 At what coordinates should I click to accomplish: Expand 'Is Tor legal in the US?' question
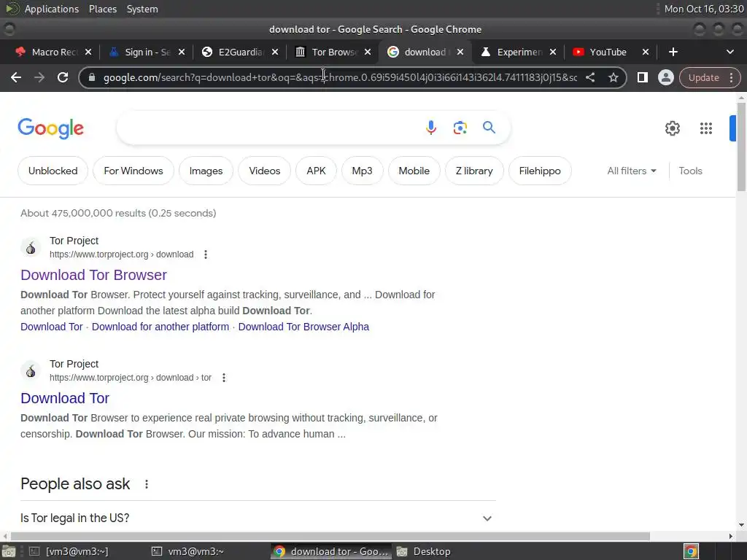click(x=258, y=518)
